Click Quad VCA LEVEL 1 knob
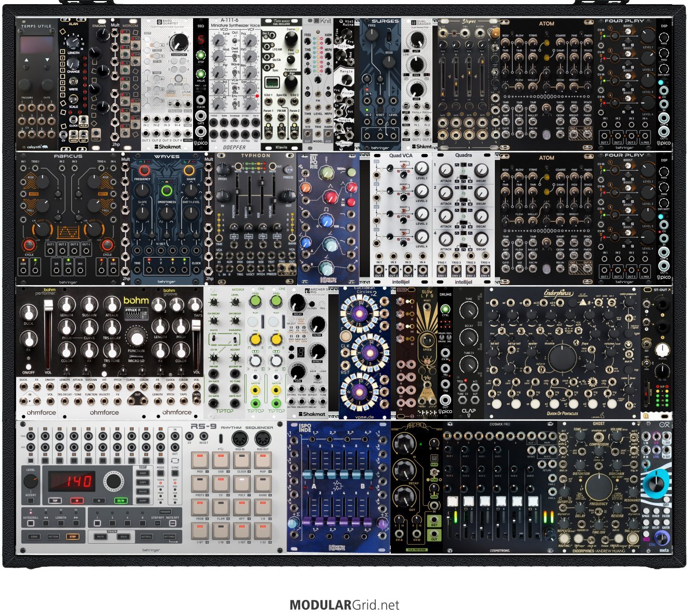This screenshot has height=616, width=690. [421, 168]
